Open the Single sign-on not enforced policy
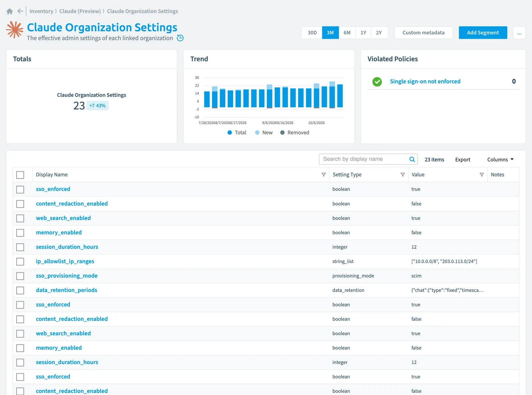Viewport: 532px width, 395px height. [x=425, y=81]
